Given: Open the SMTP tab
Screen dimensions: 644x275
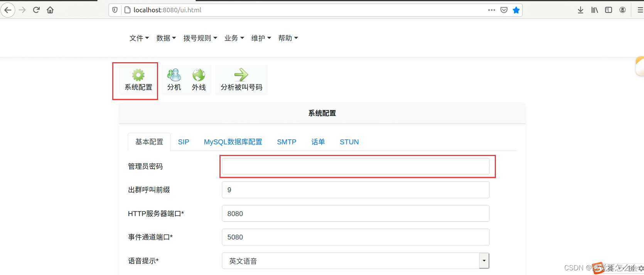Looking at the screenshot, I should click(x=287, y=142).
